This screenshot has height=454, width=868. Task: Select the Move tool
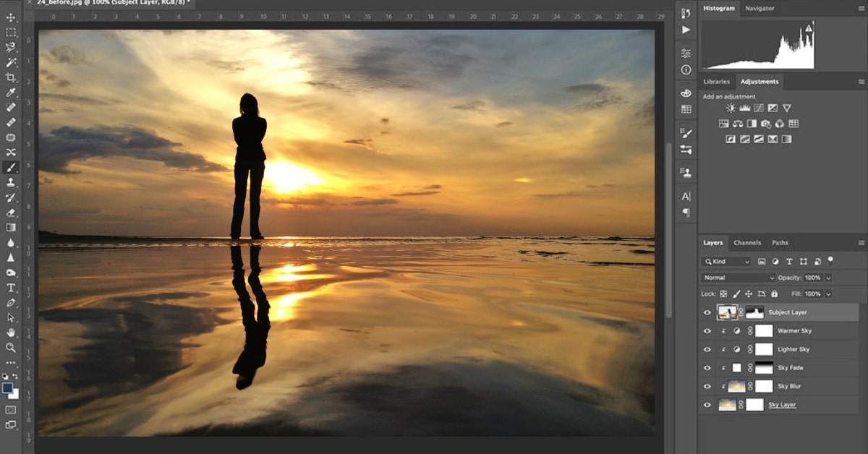point(11,17)
